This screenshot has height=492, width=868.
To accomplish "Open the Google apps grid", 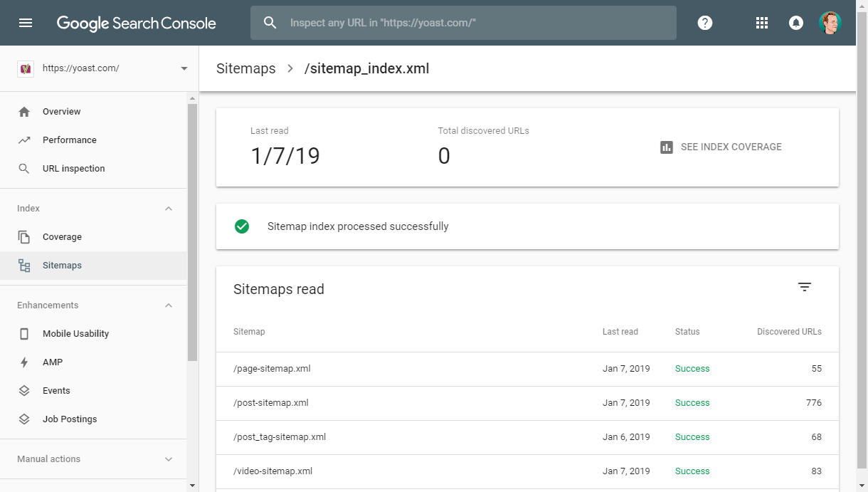I will [761, 22].
